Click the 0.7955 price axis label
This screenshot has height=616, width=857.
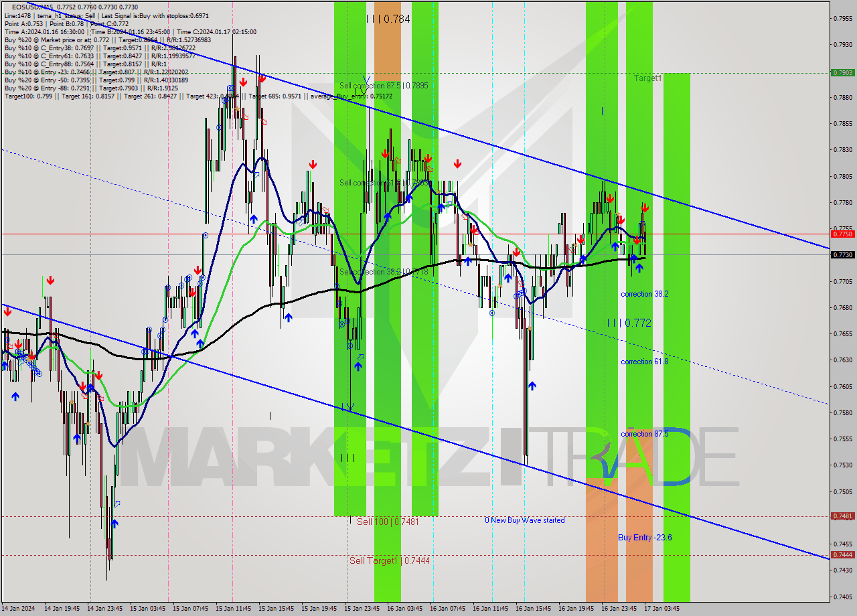[x=842, y=18]
